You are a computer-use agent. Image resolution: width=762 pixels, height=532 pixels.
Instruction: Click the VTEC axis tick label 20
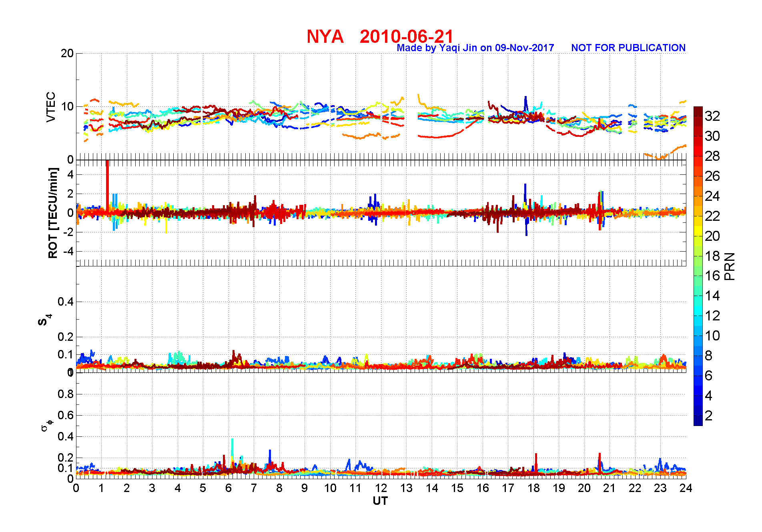coord(67,53)
